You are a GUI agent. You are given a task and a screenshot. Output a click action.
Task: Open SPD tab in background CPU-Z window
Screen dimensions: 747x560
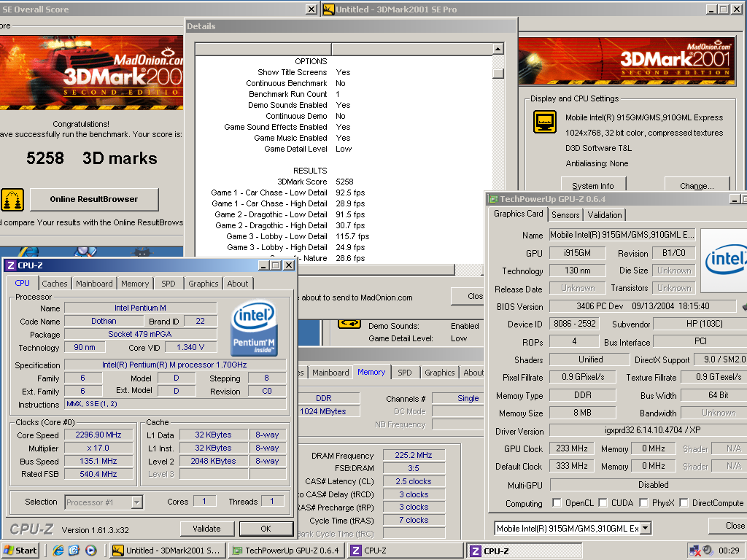click(404, 373)
